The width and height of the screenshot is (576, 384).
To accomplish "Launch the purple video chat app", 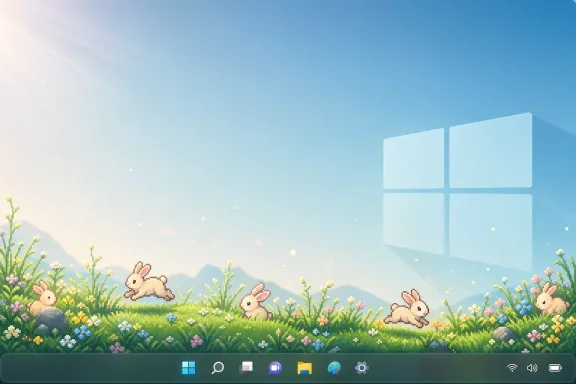I will pos(275,367).
